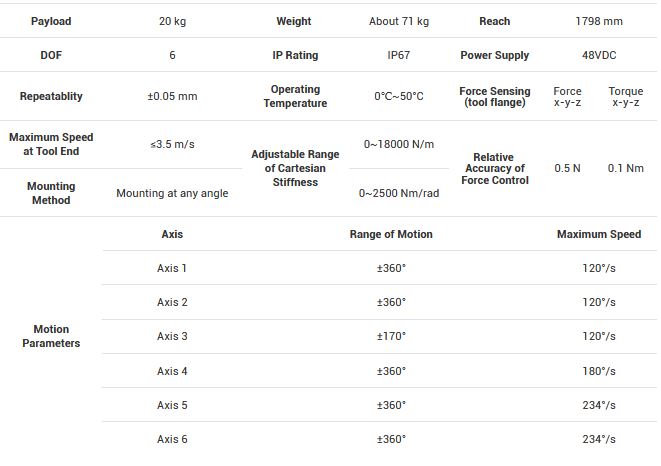Click the Range of Motion column header
Image resolution: width=661 pixels, height=466 pixels.
(391, 234)
